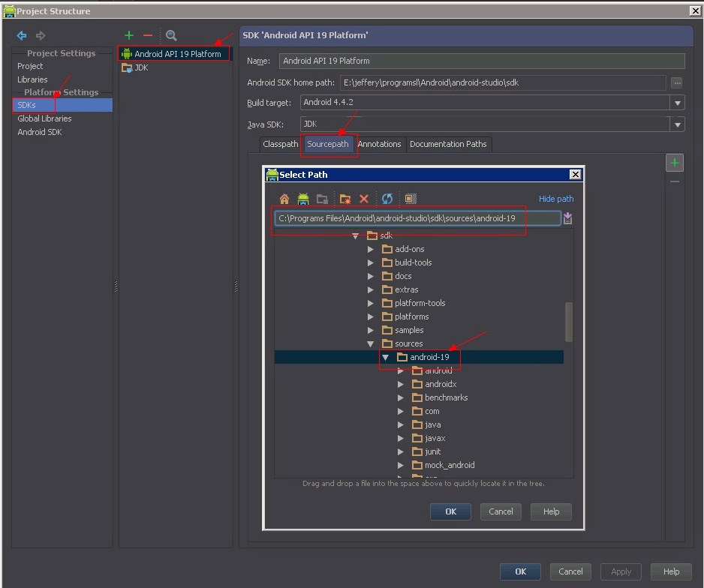Viewport: 704px width, 588px height.
Task: Switch to the Classpath tab
Action: pyautogui.click(x=280, y=144)
